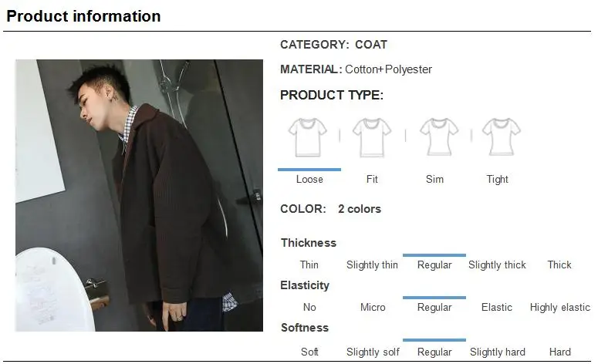Select the Loose fit t-shirt icon
Screen dimensions: 598x364
(307, 137)
